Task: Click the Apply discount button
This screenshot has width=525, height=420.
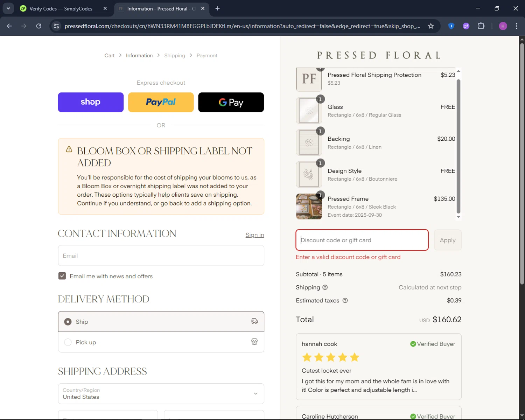Action: point(448,240)
